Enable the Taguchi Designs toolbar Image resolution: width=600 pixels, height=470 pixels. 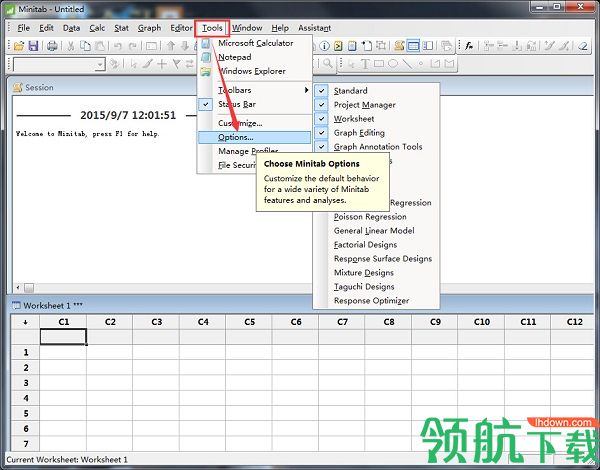[364, 287]
